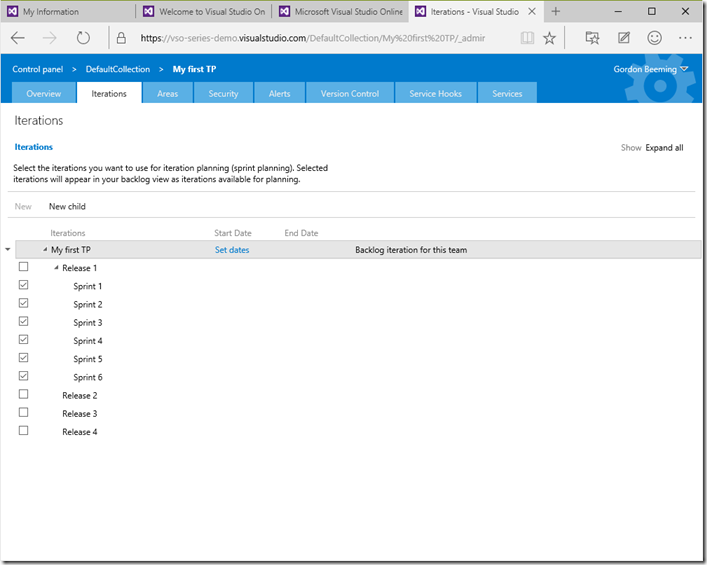
Task: Click the New iteration button
Action: click(23, 207)
